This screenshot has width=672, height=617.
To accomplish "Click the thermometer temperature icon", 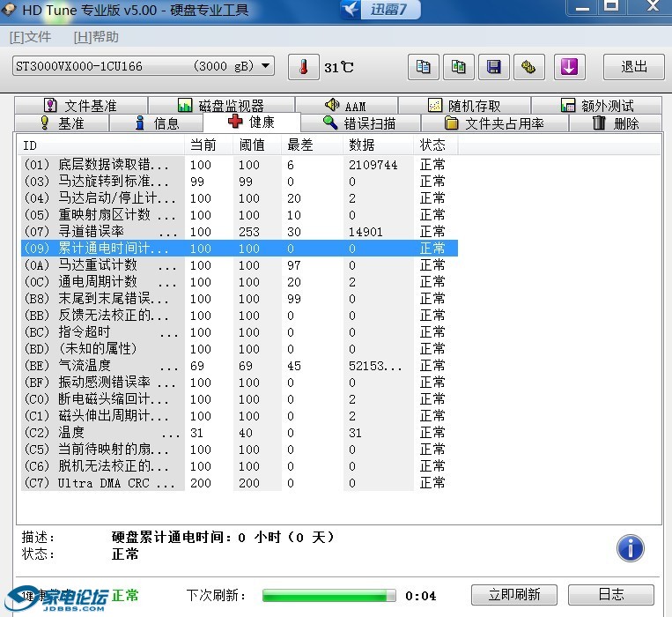I will click(x=303, y=67).
